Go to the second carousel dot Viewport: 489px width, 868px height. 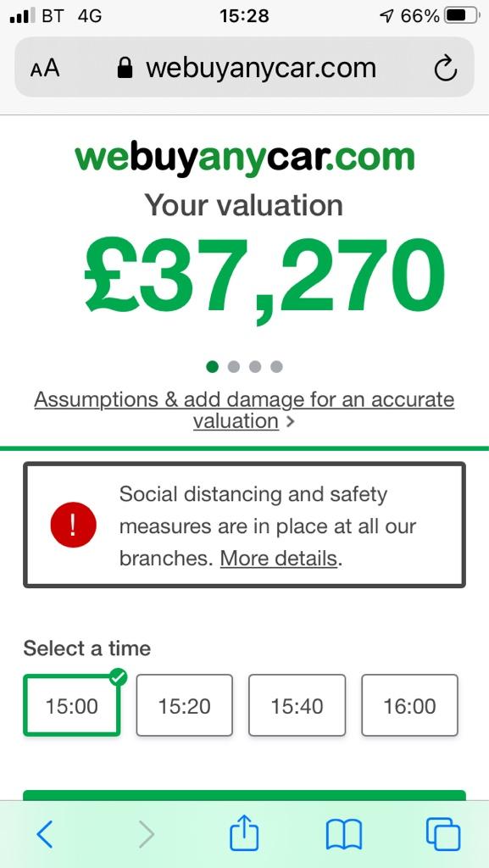point(233,366)
